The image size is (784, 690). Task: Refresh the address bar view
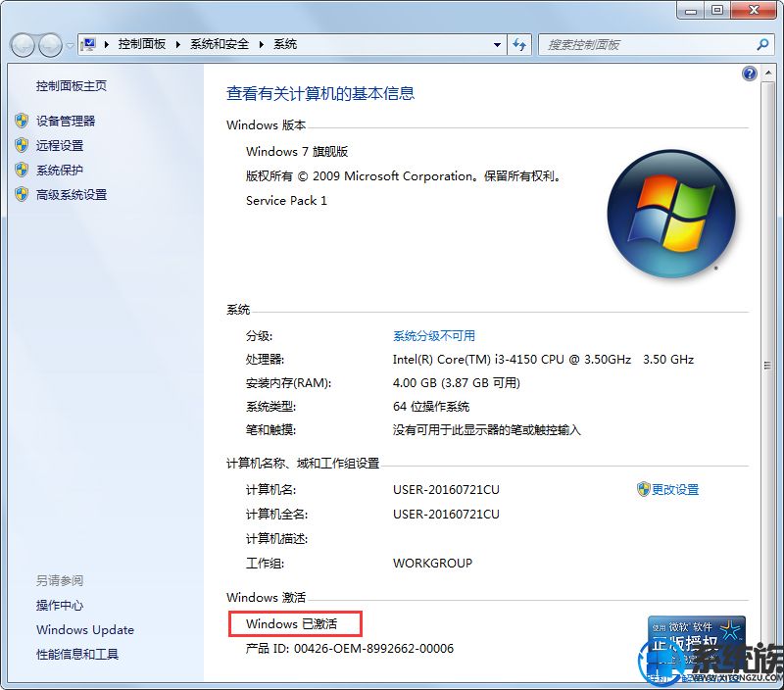tap(520, 45)
